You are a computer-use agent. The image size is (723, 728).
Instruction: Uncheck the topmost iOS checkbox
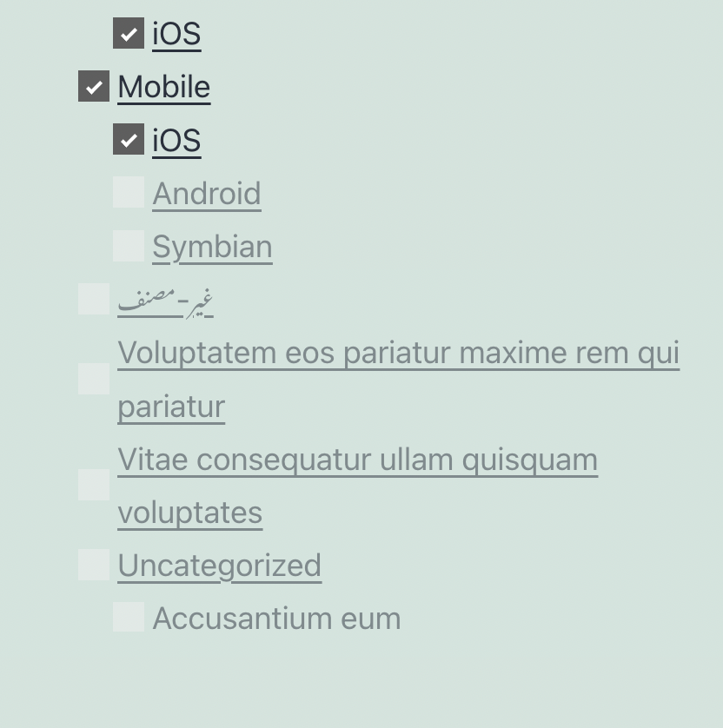click(129, 34)
